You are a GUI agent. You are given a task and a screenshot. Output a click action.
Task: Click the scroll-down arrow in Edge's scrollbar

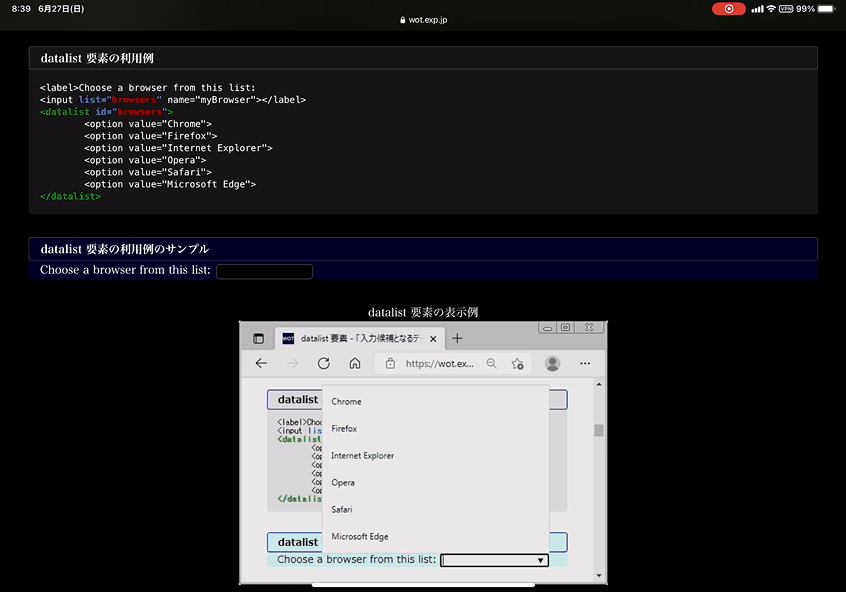coord(599,575)
